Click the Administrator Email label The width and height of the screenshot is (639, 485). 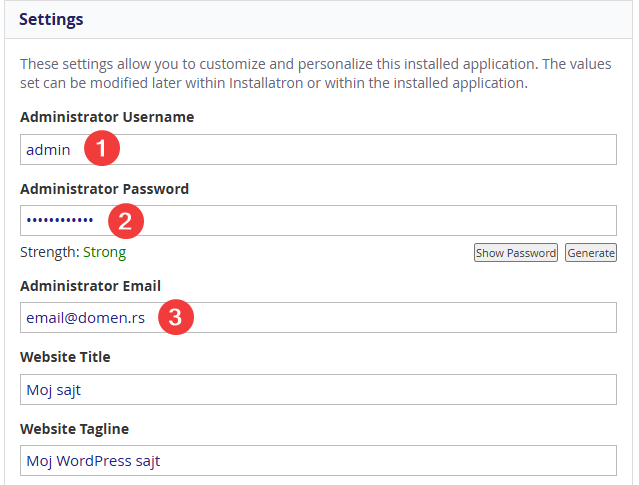click(x=90, y=286)
